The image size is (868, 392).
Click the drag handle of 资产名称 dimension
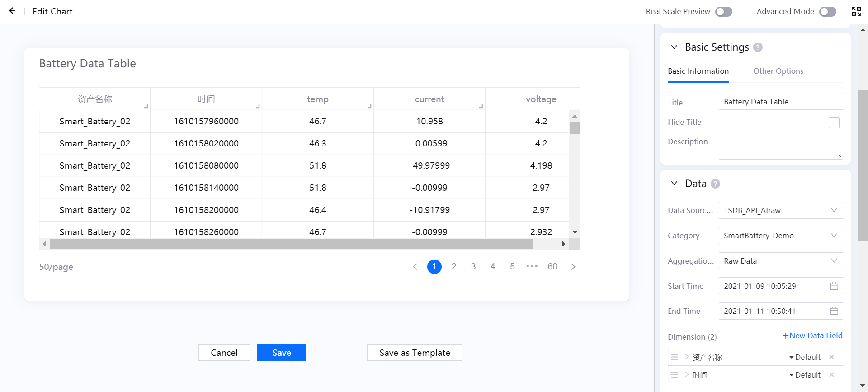pos(675,357)
